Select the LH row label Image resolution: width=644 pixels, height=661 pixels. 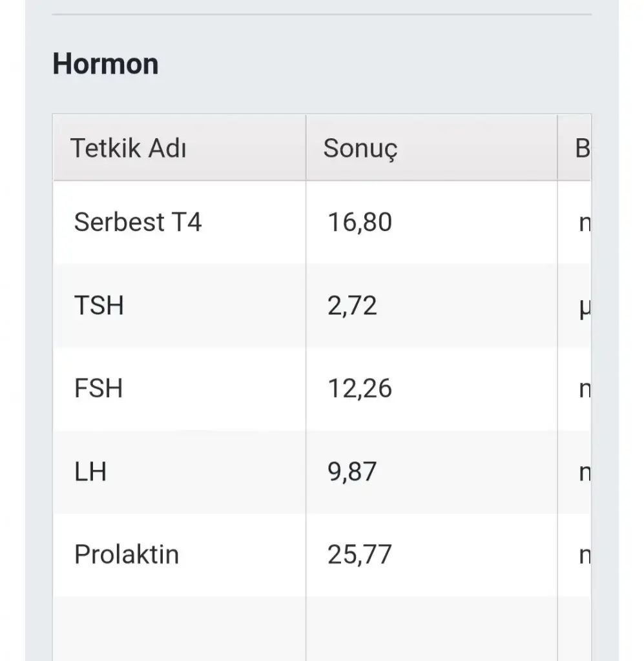click(90, 472)
